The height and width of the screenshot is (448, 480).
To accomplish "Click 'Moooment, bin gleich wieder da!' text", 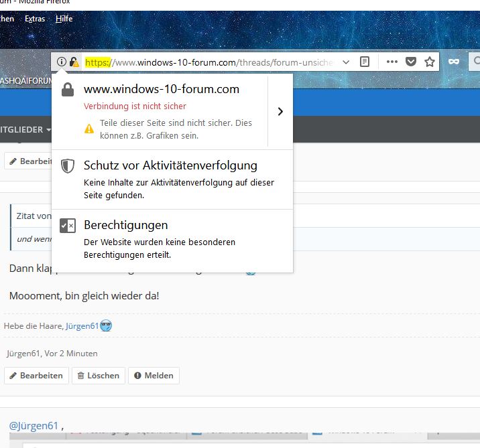I will point(84,296).
